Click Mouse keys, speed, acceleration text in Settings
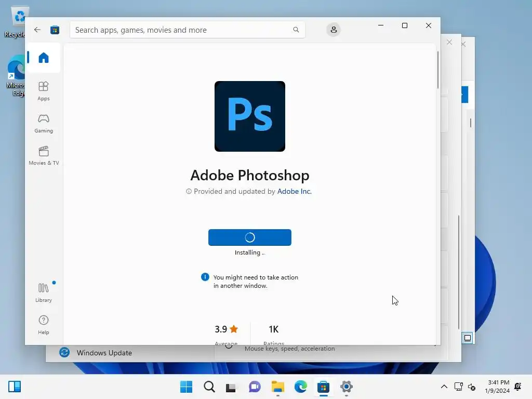The width and height of the screenshot is (532, 399). tap(290, 349)
